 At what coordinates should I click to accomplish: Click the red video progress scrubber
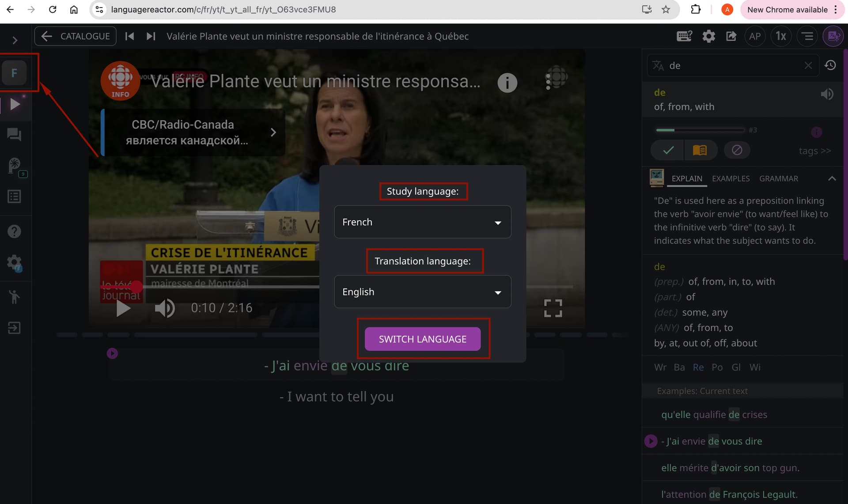(x=137, y=287)
